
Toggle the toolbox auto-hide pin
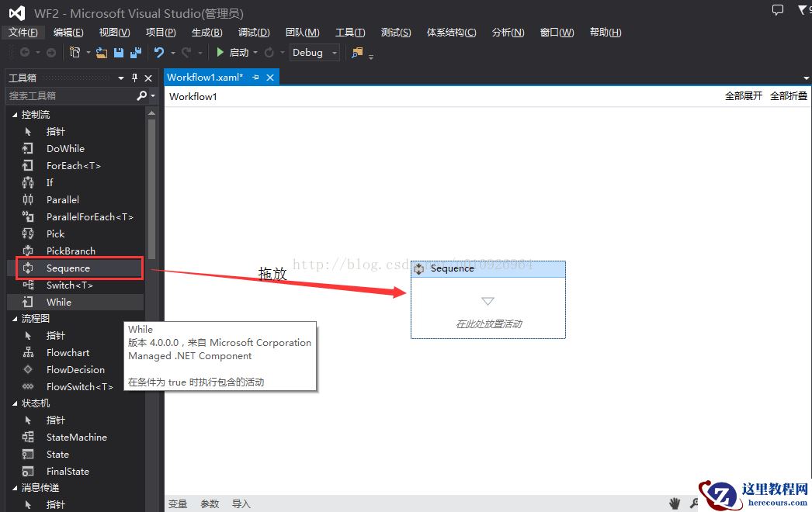click(134, 78)
